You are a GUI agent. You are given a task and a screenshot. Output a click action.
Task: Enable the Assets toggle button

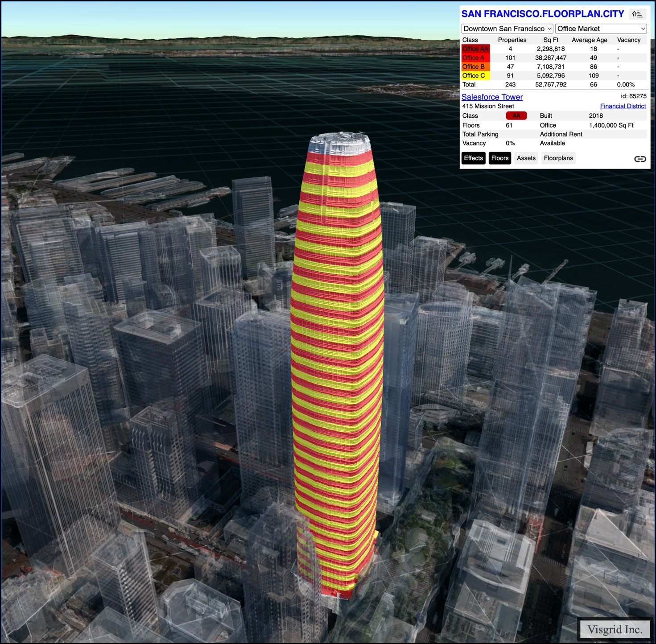coord(526,158)
